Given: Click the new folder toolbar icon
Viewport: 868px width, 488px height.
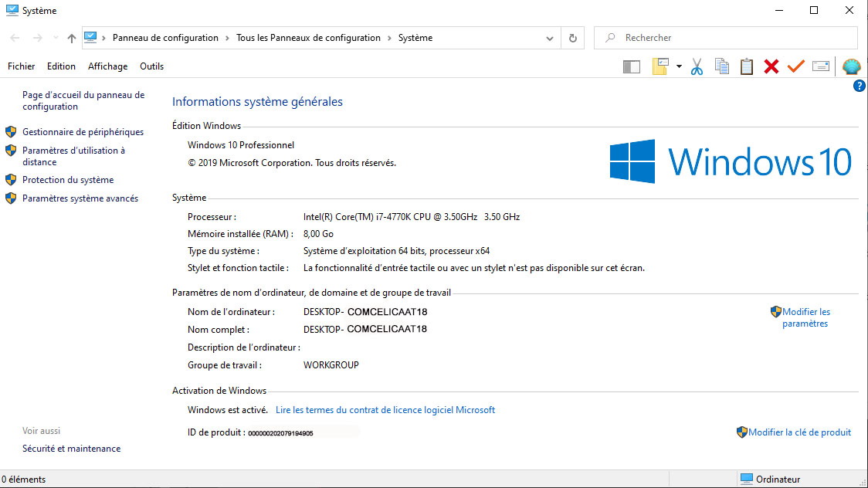Looking at the screenshot, I should pyautogui.click(x=660, y=66).
